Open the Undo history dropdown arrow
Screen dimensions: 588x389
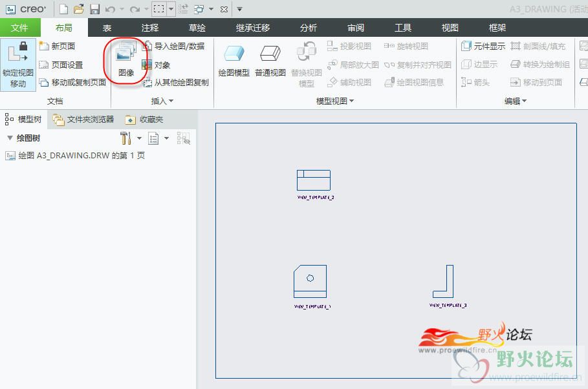tap(122, 9)
